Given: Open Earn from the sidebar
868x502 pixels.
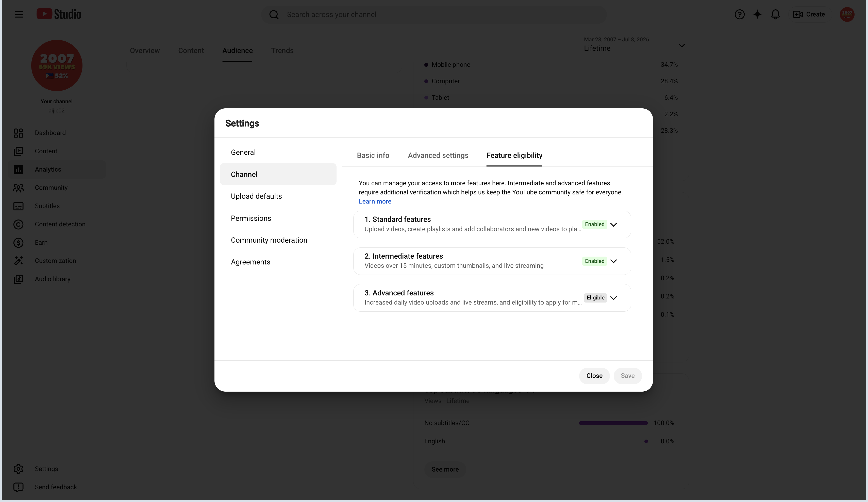Looking at the screenshot, I should [x=57, y=242].
